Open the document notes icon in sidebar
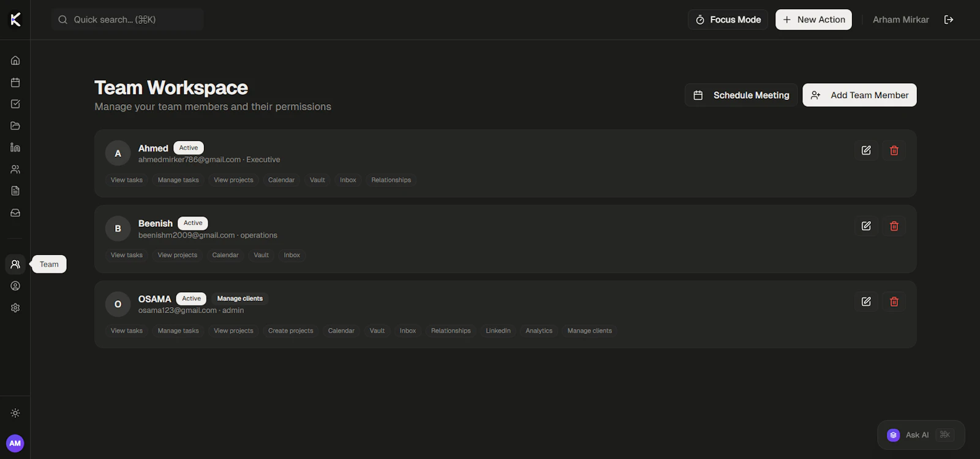This screenshot has height=459, width=980. [x=15, y=191]
